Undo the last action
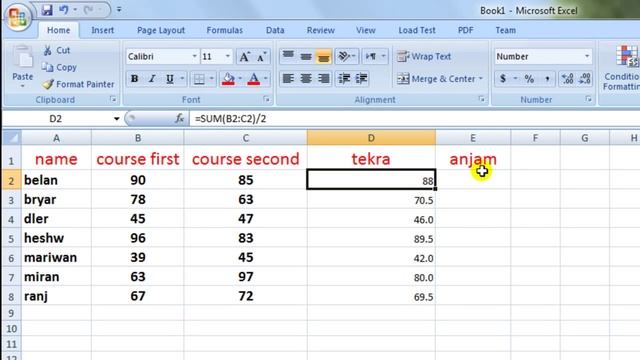This screenshot has height=360, width=640. coord(64,10)
